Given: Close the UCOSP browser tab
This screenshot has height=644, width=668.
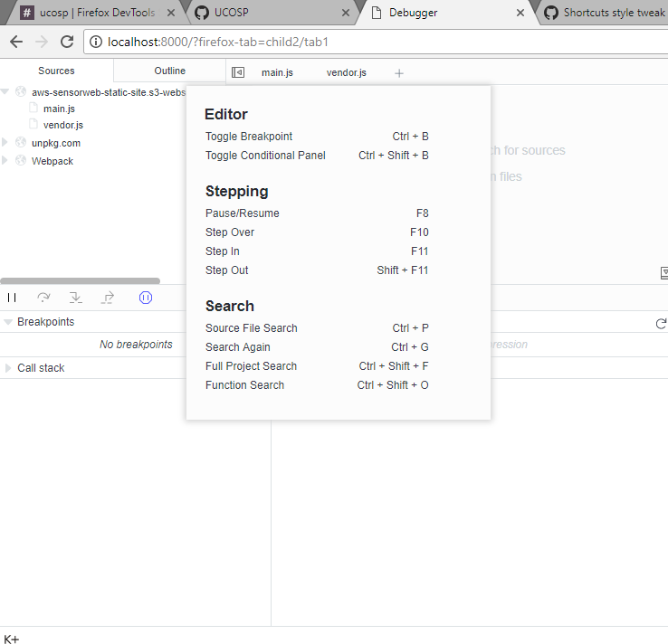Looking at the screenshot, I should (346, 13).
